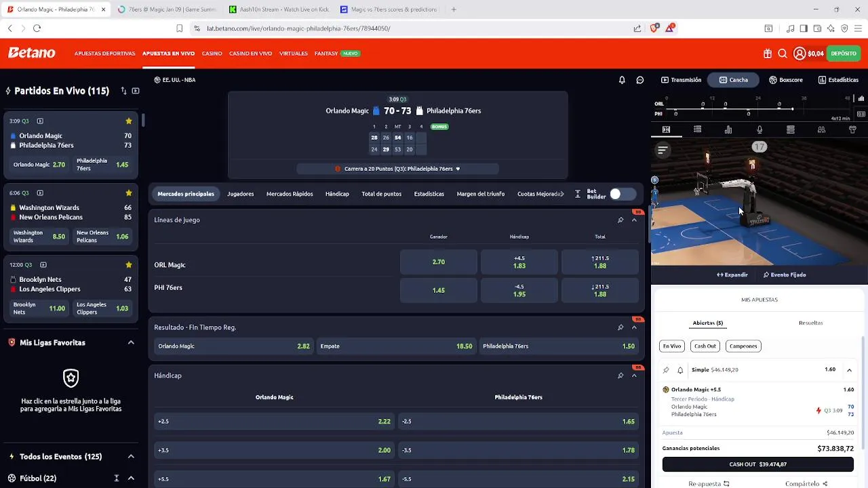868x488 pixels.
Task: Click the panel layout icon beside Partidos En Vivo
Action: [x=136, y=91]
